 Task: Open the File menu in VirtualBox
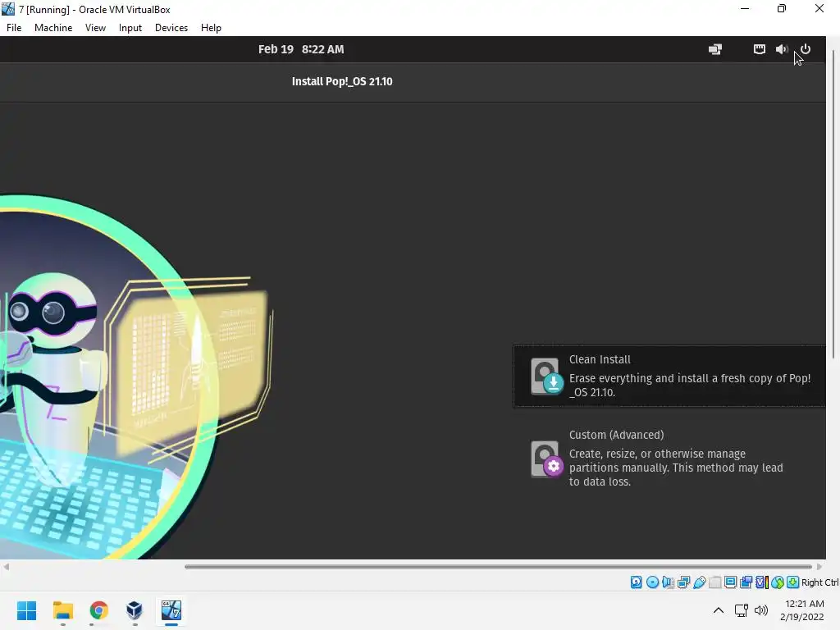click(x=14, y=28)
